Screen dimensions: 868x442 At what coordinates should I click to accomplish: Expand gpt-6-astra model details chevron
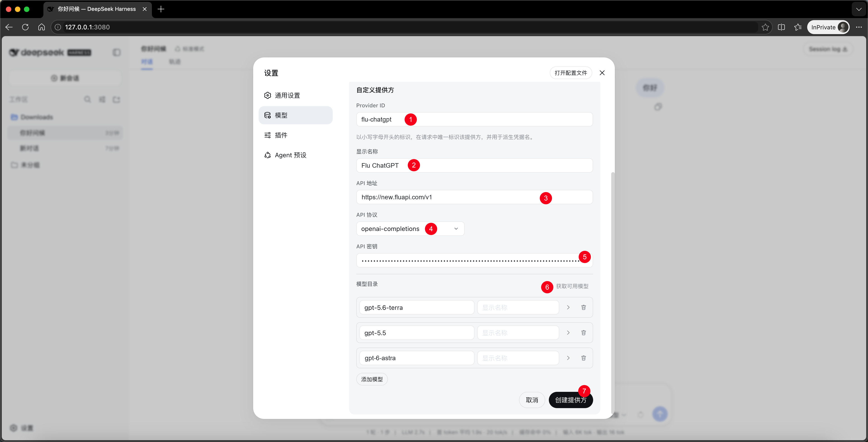pyautogui.click(x=568, y=358)
